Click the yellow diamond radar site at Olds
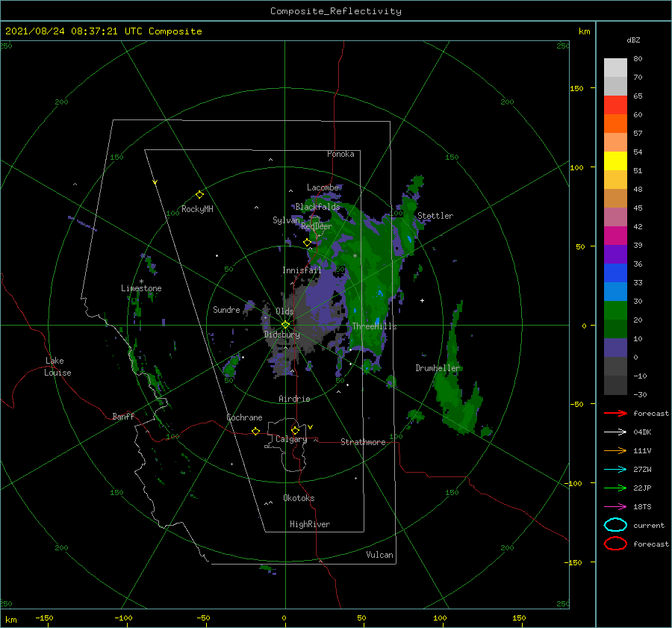Image resolution: width=672 pixels, height=628 pixels. click(x=285, y=325)
